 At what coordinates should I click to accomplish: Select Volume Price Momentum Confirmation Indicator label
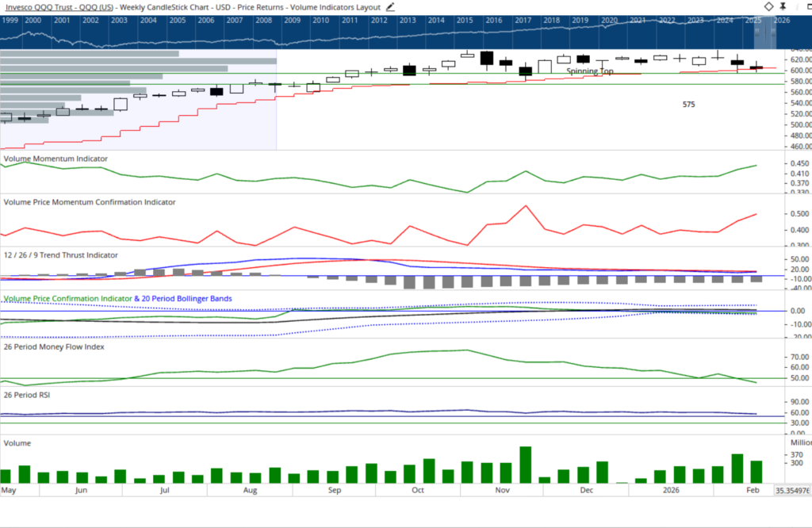pos(90,202)
